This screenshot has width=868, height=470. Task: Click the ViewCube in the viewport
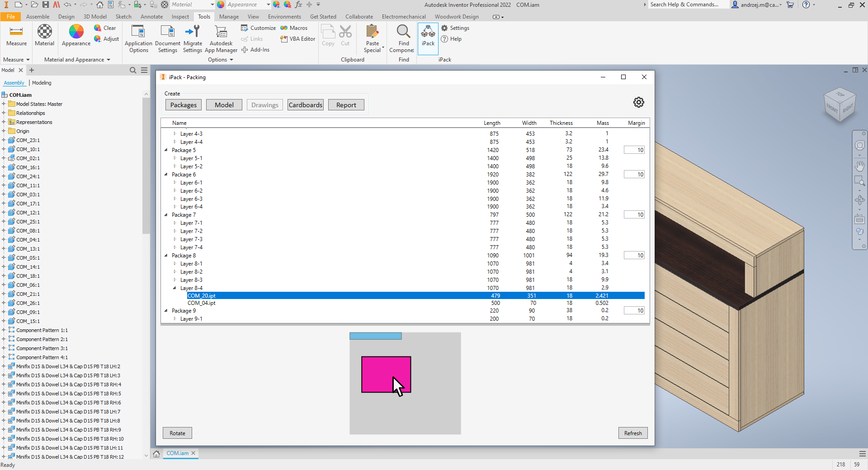coord(840,105)
